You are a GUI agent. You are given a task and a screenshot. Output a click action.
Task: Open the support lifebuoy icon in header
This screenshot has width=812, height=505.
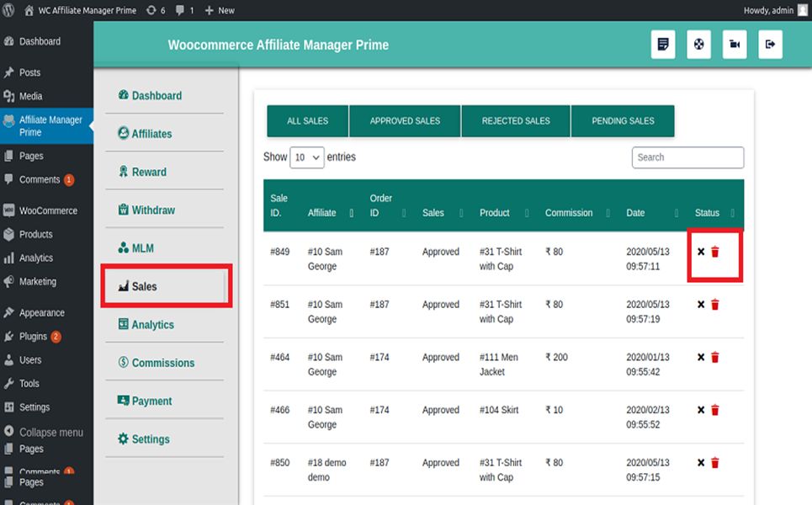click(x=698, y=45)
